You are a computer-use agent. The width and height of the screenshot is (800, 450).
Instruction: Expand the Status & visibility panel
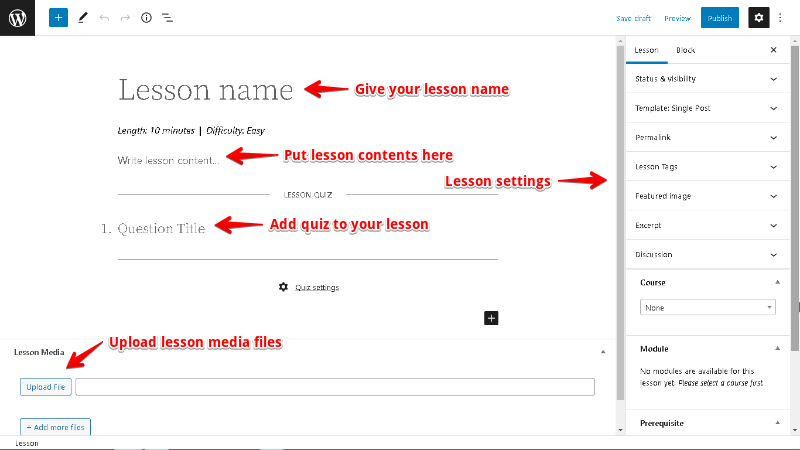[707, 79]
